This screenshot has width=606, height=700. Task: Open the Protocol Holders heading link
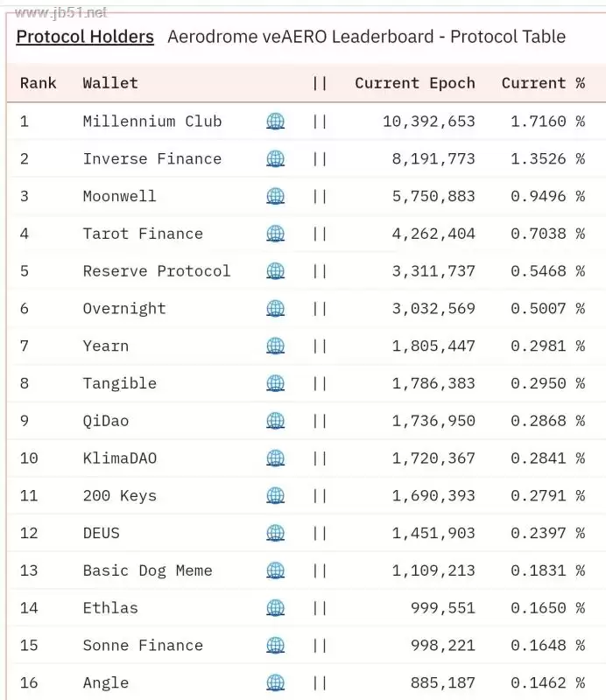pyautogui.click(x=85, y=37)
